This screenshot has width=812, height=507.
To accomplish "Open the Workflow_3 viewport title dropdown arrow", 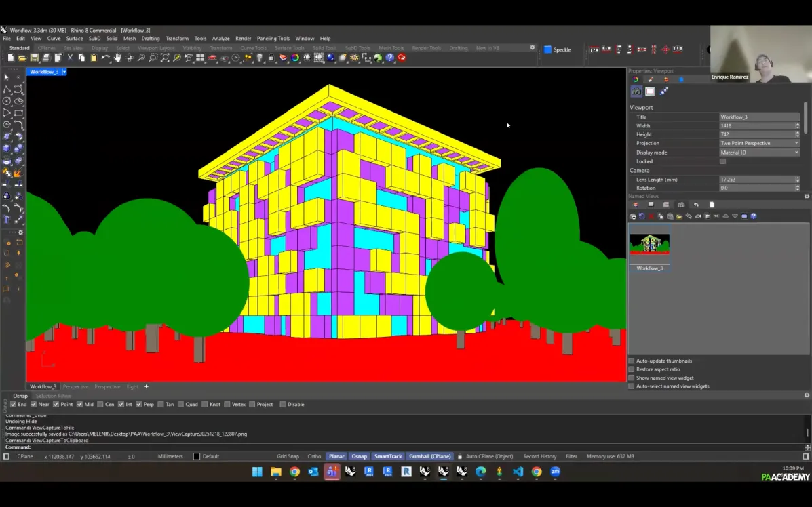I will [64, 72].
